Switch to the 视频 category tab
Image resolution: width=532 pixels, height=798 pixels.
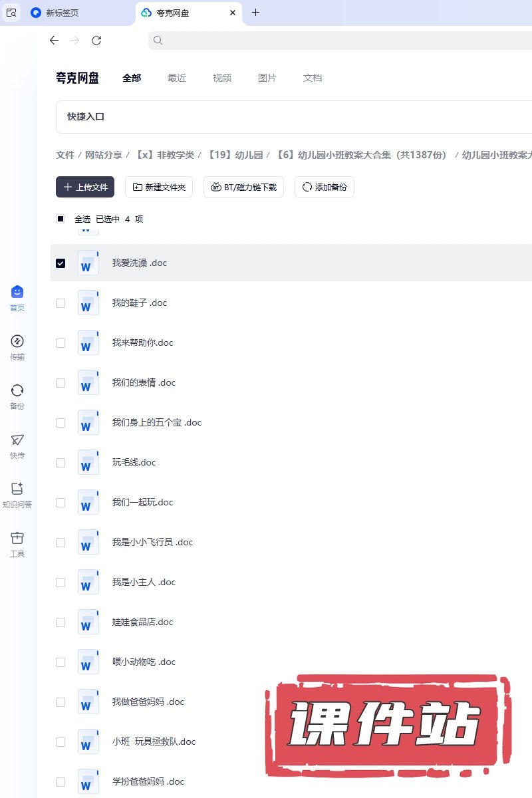coord(222,78)
